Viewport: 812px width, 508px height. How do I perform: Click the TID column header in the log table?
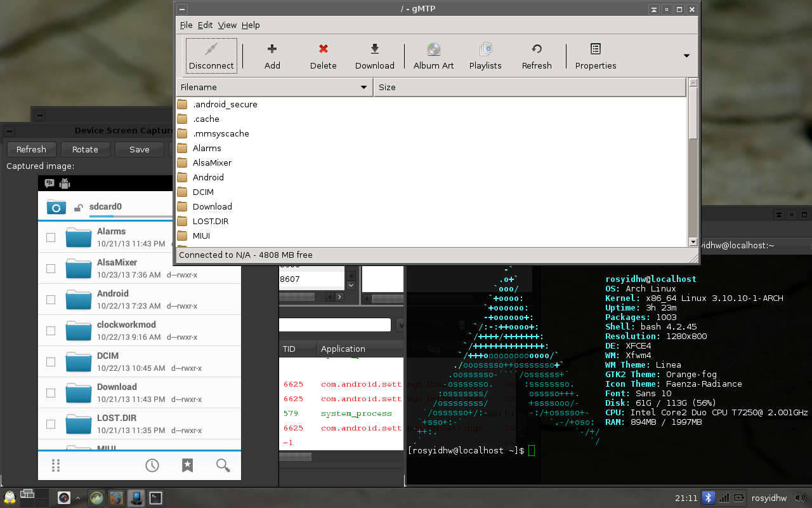(x=298, y=349)
